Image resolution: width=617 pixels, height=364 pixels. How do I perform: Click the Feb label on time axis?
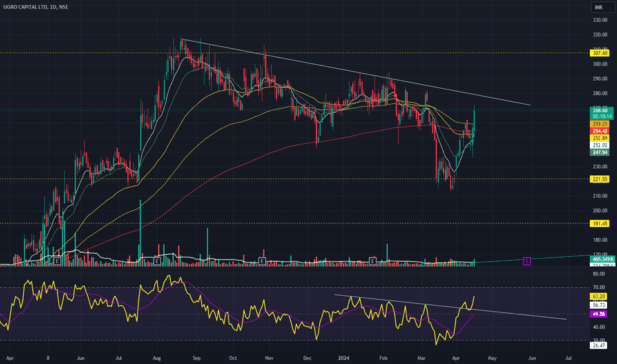[x=383, y=358]
